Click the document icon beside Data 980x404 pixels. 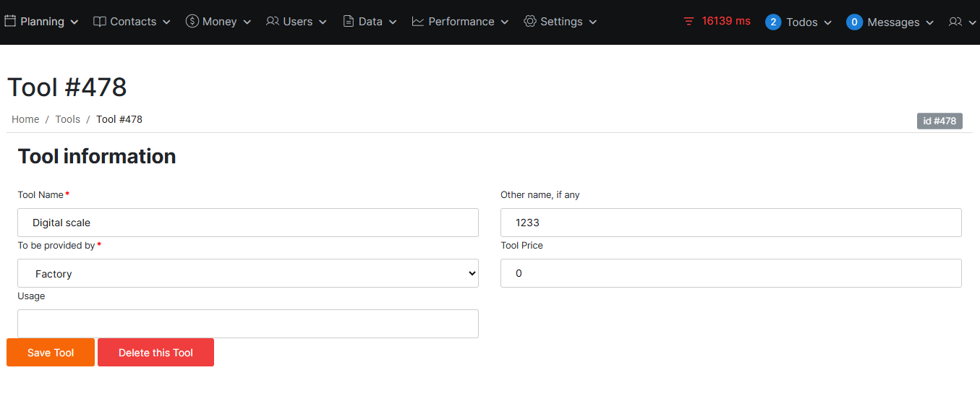click(x=349, y=22)
